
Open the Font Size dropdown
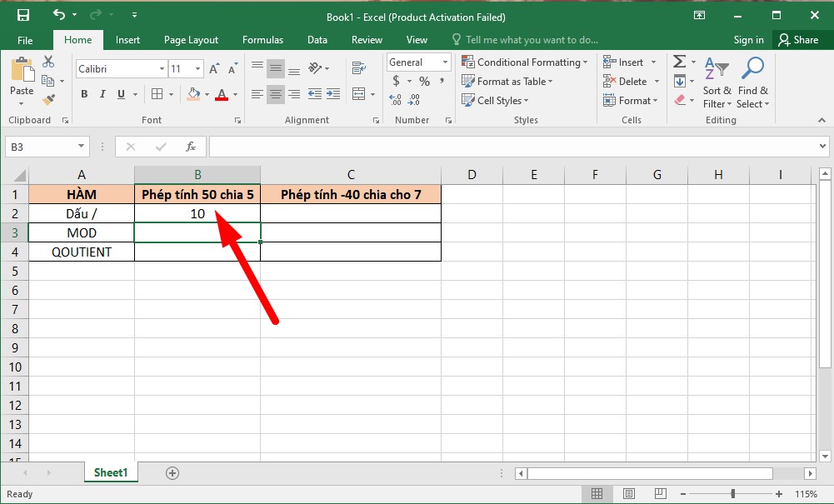click(198, 68)
